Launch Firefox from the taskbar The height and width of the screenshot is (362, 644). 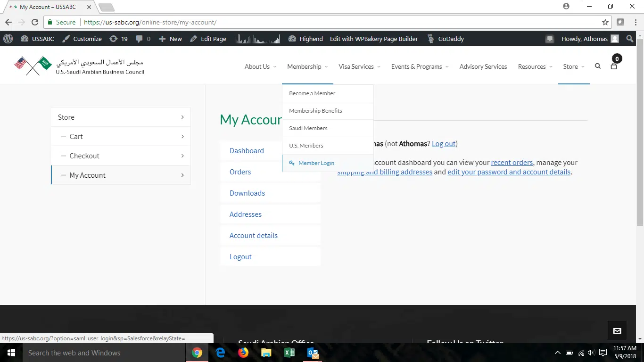click(x=243, y=353)
